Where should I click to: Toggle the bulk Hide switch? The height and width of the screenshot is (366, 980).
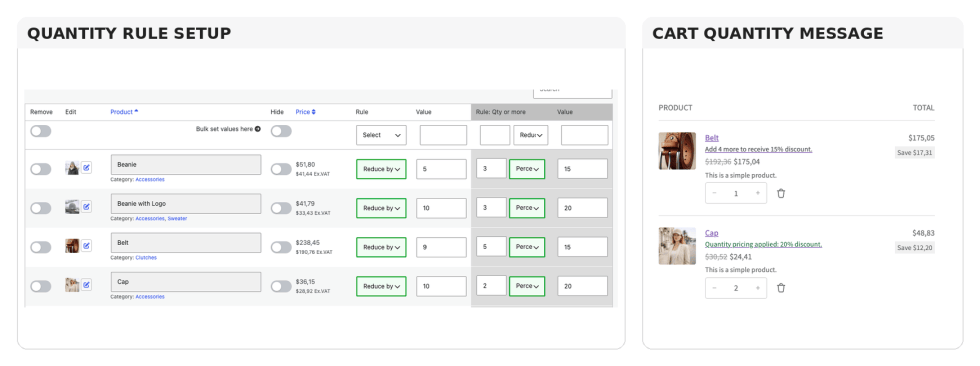(281, 131)
